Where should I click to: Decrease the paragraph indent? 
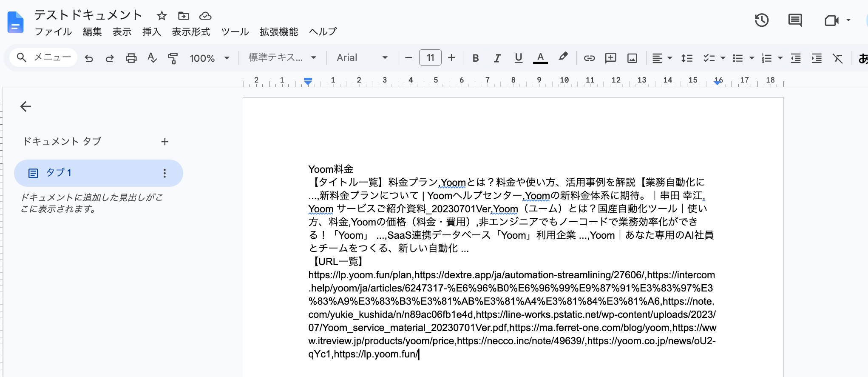[x=796, y=58]
